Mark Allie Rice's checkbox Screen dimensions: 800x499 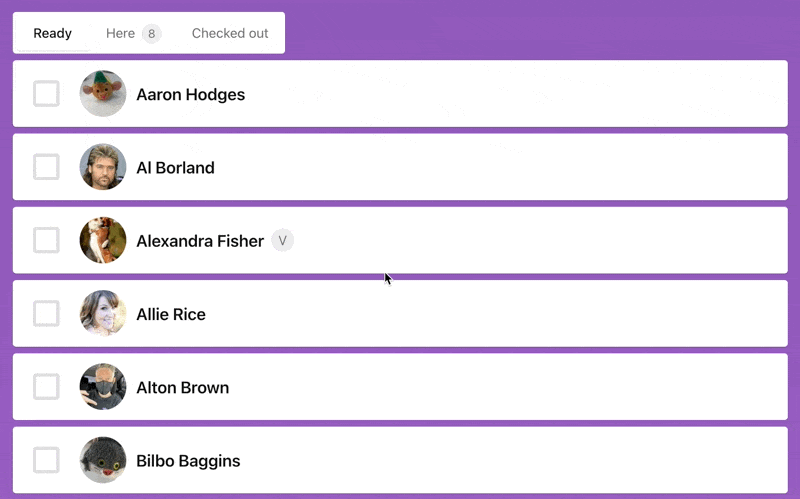[46, 314]
